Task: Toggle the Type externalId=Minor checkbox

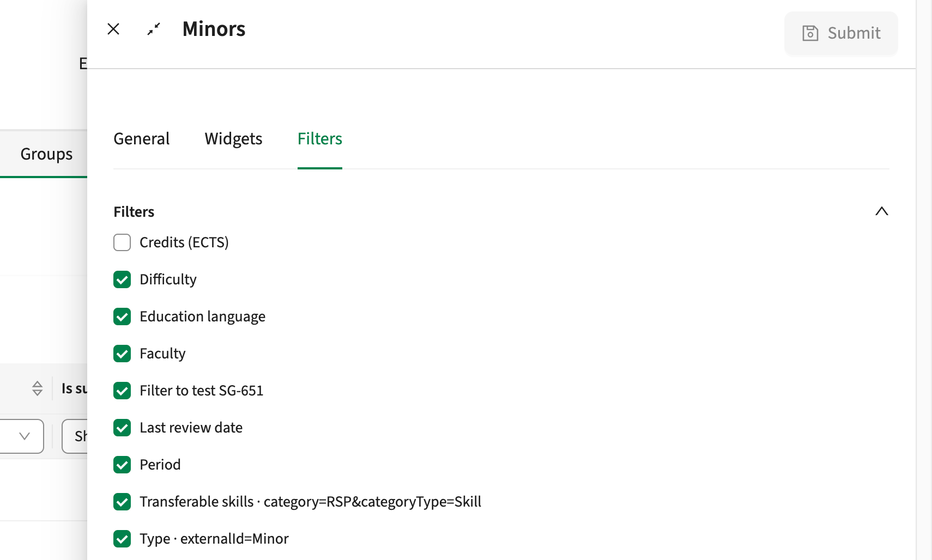Action: click(x=122, y=539)
